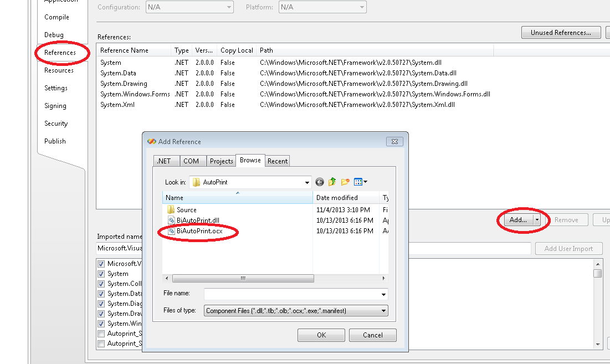
Task: Click imported namespaces scroll down arrow
Action: point(598,344)
